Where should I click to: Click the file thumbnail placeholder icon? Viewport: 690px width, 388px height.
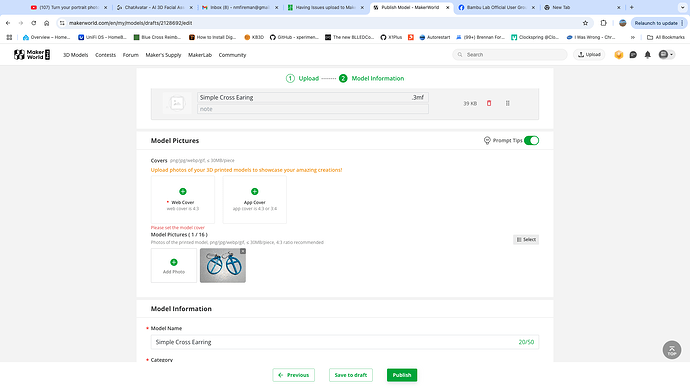[177, 103]
